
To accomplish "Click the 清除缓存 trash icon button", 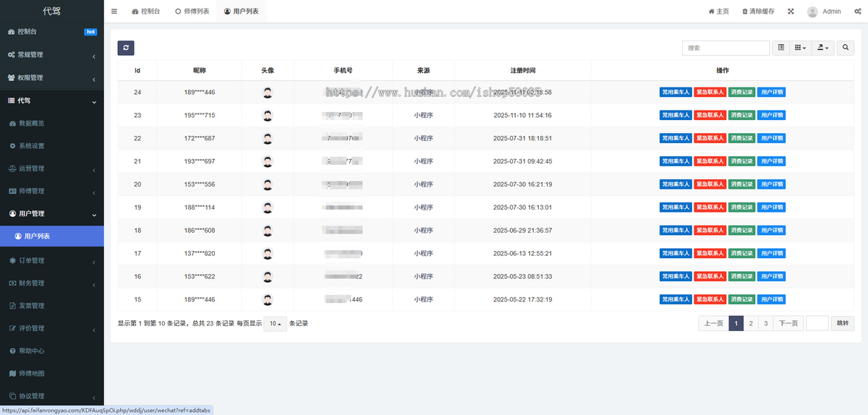I will pos(758,12).
